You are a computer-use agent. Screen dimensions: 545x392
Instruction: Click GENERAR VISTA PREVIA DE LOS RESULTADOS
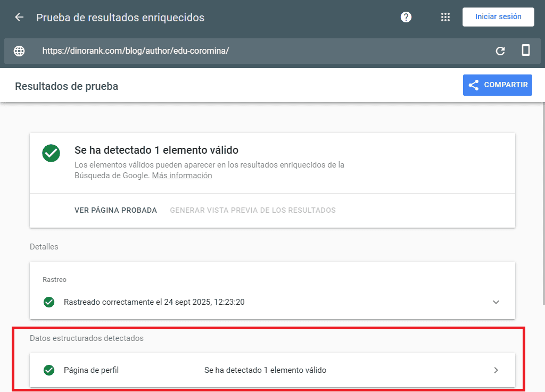[x=253, y=210]
